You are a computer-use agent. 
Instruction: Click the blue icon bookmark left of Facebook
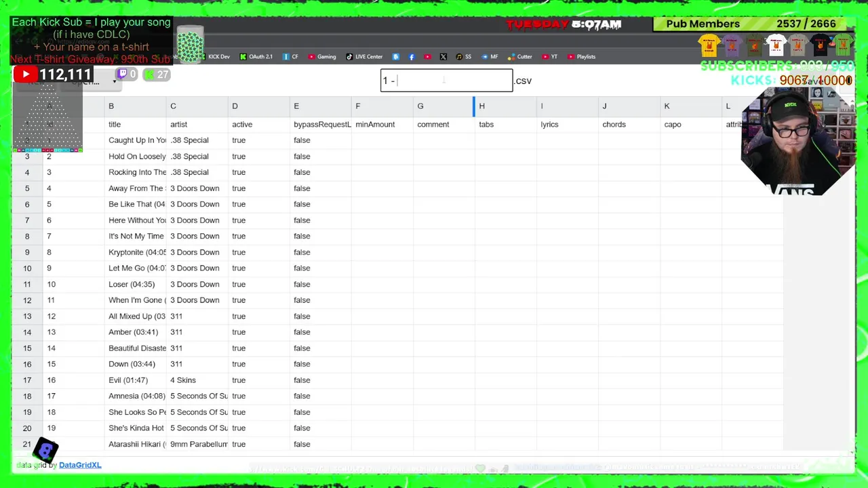396,57
